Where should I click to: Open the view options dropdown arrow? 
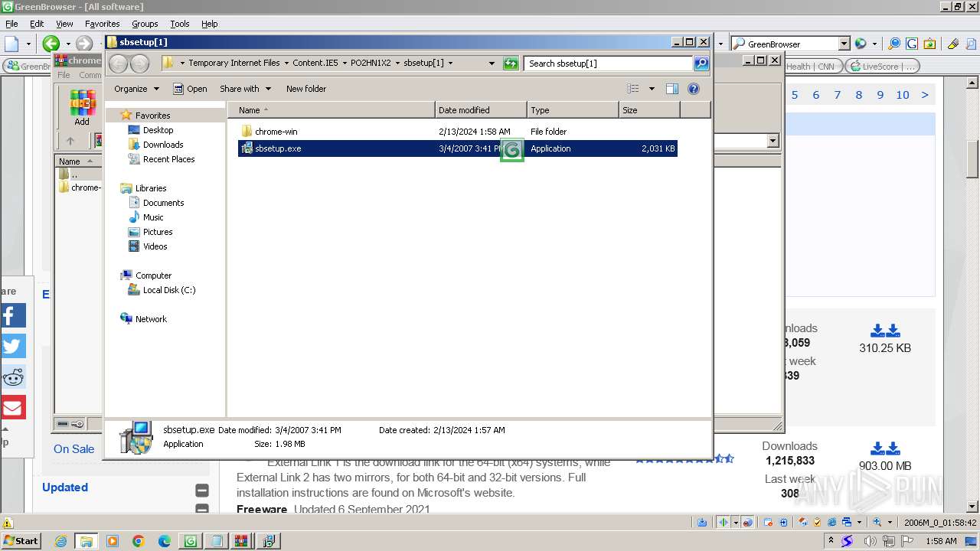[x=652, y=89]
